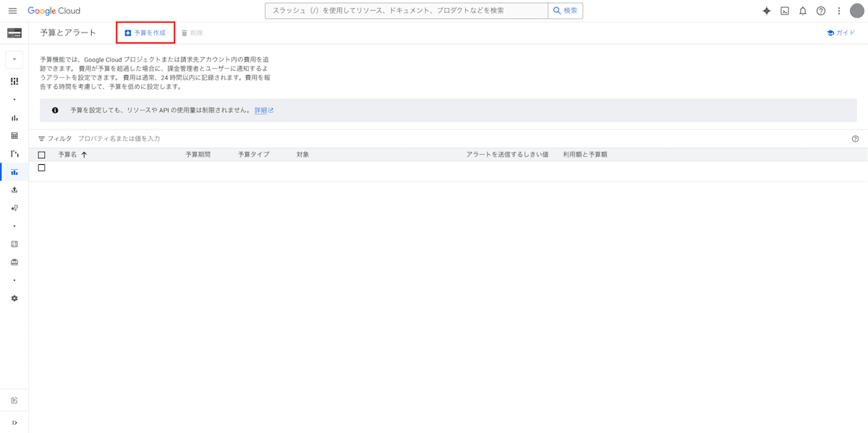Open the notifications bell
Viewport: 868px width, 433px height.
click(803, 11)
